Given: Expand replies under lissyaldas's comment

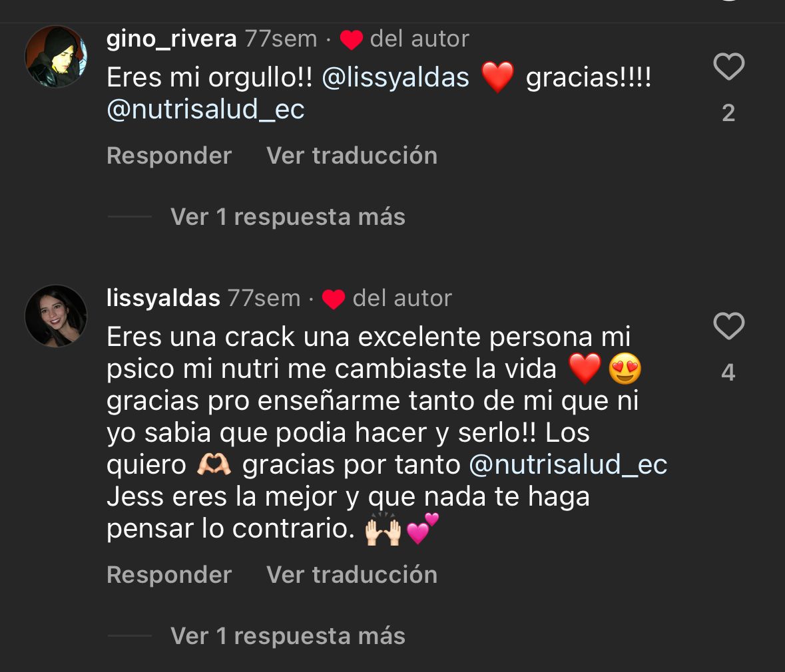Looking at the screenshot, I should tap(288, 636).
